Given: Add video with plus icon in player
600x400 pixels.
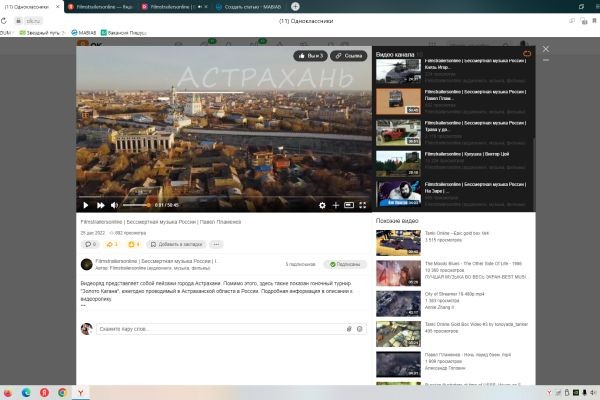Looking at the screenshot, I should [336, 206].
